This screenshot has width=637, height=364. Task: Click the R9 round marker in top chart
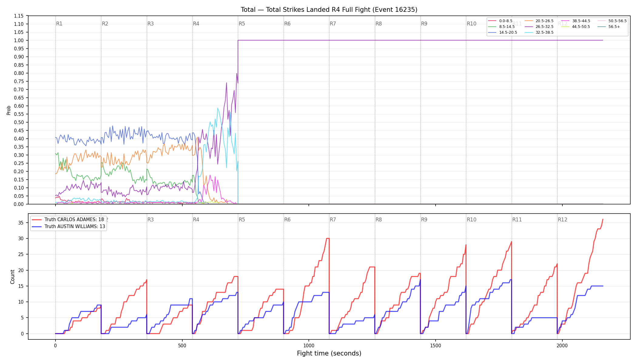[x=424, y=24]
